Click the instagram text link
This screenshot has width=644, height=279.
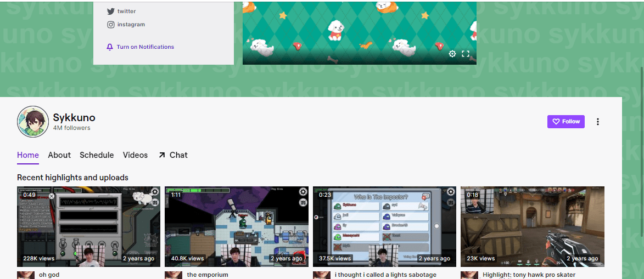[x=131, y=25]
